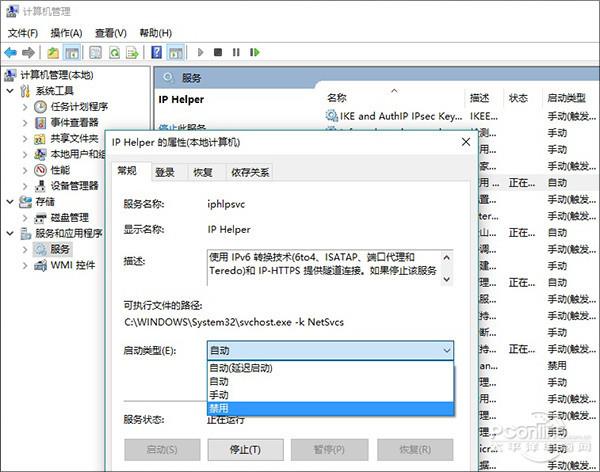Click the Restart Service icon in toolbar
The image size is (600, 472).
(254, 52)
